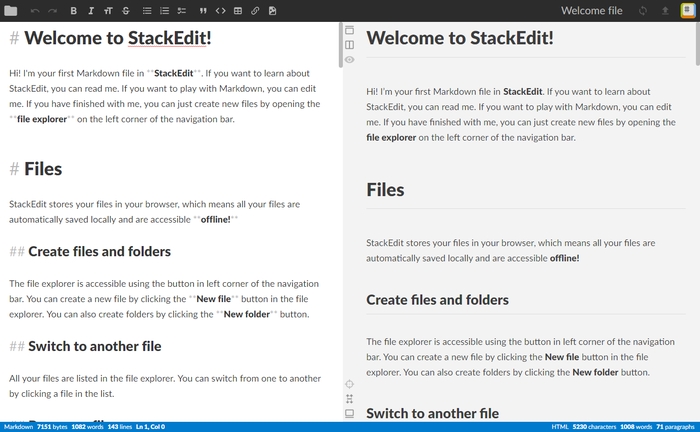Insert an image
Image resolution: width=700 pixels, height=432 pixels.
[x=272, y=11]
